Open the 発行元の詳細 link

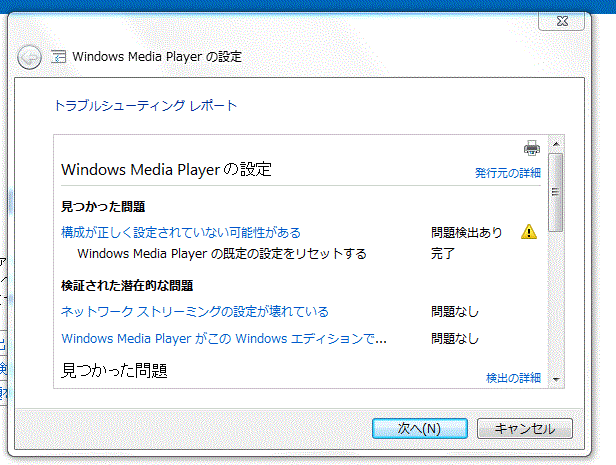pyautogui.click(x=508, y=173)
